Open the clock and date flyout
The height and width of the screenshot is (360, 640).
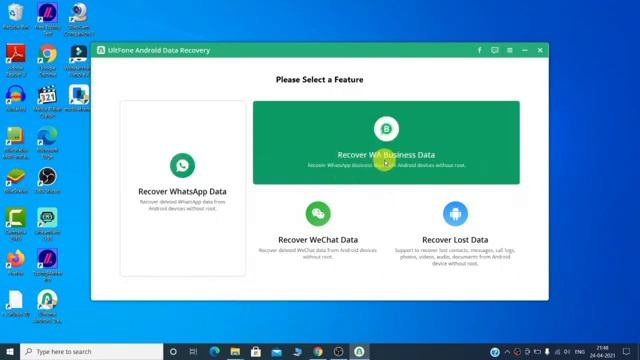point(602,351)
